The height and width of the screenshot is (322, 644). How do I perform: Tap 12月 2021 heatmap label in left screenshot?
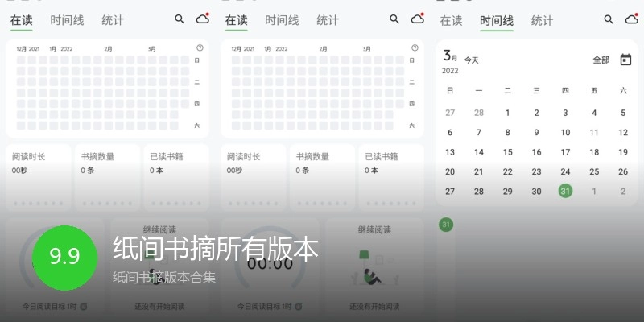[x=27, y=49]
